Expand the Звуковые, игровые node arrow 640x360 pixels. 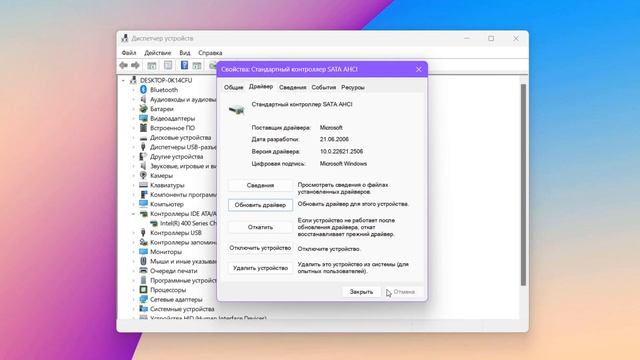(x=133, y=166)
